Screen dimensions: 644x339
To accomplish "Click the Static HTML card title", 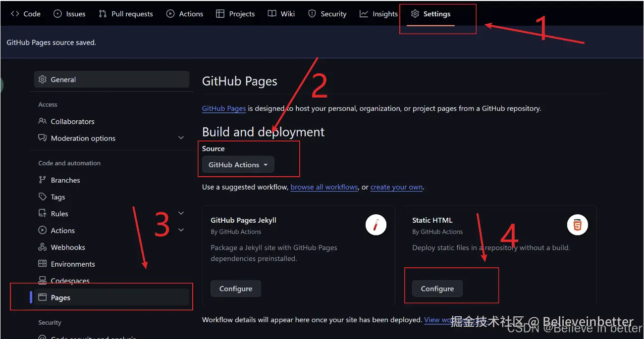I will tap(432, 220).
